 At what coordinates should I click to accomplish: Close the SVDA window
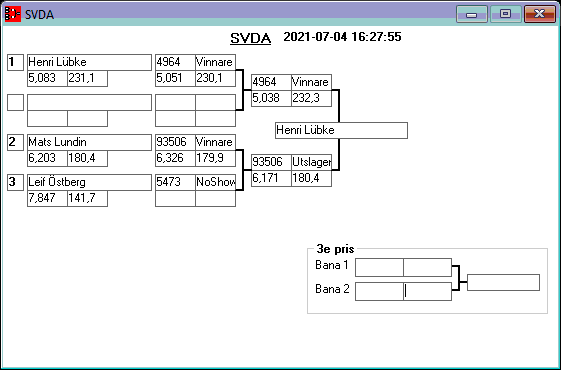click(540, 14)
